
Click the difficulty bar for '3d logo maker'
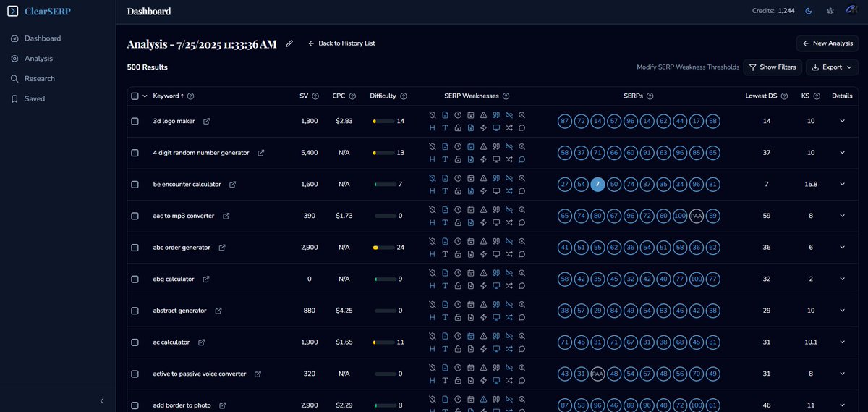pyautogui.click(x=383, y=121)
